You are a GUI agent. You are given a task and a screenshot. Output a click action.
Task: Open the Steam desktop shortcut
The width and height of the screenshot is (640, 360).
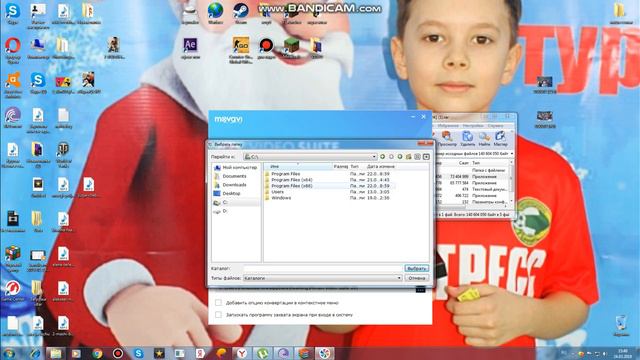241,13
